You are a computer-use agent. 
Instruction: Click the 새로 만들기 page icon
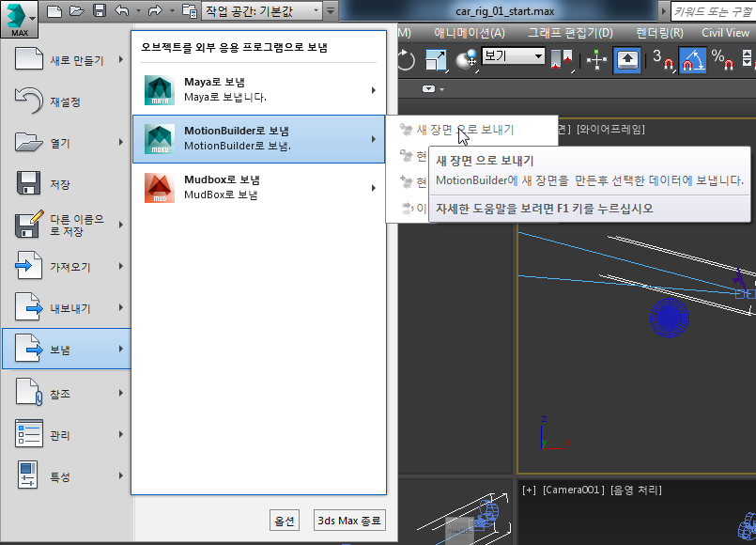[29, 58]
